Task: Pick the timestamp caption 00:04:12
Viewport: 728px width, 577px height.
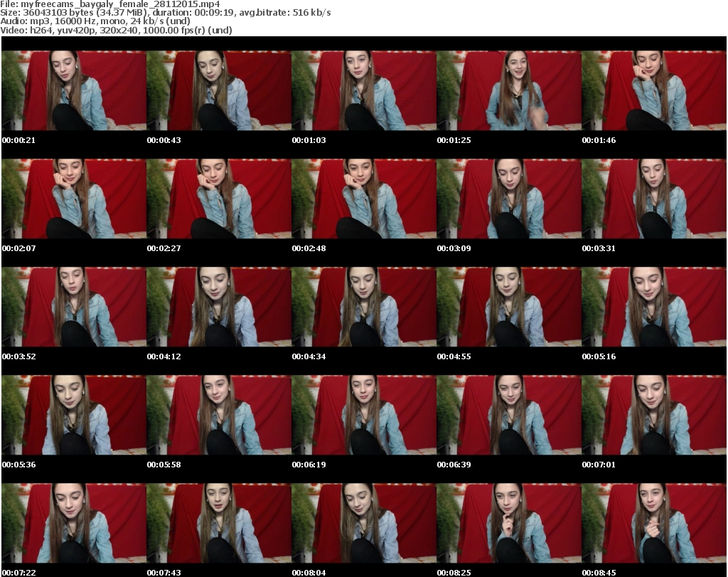Action: point(164,356)
